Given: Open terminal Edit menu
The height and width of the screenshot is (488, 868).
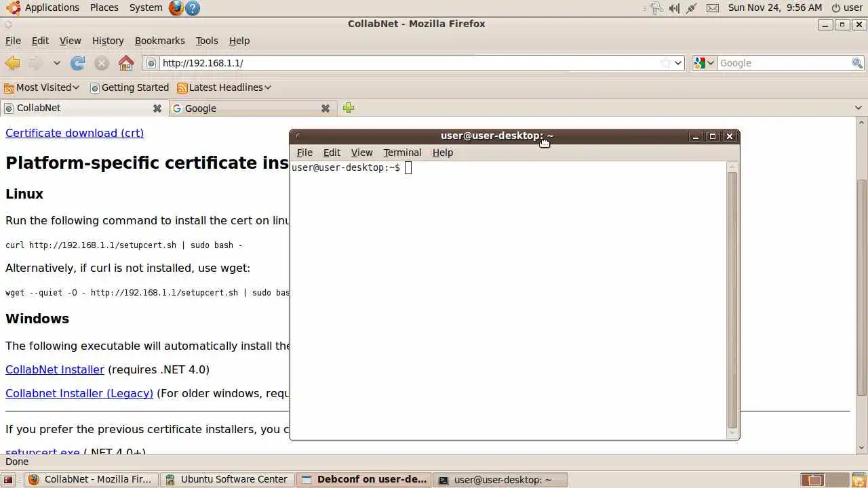Looking at the screenshot, I should click(332, 152).
